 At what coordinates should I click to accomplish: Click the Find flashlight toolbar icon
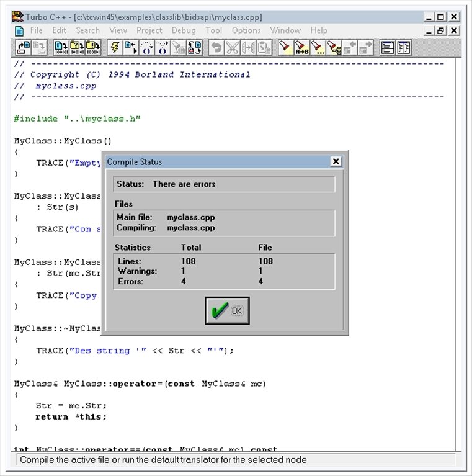click(286, 48)
